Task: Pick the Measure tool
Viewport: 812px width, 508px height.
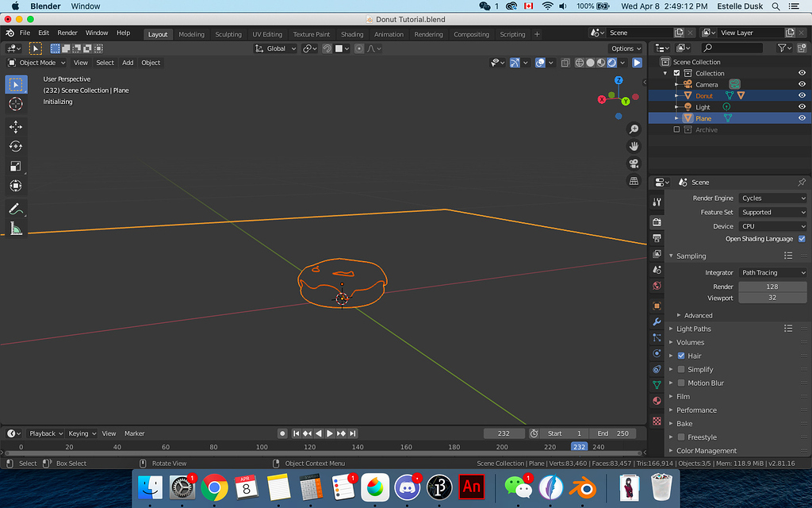Action: [16, 229]
